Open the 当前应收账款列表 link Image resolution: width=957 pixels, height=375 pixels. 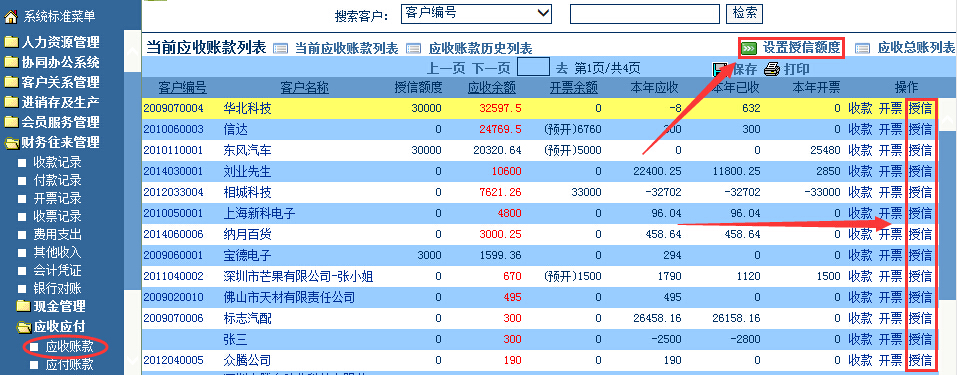pyautogui.click(x=347, y=48)
